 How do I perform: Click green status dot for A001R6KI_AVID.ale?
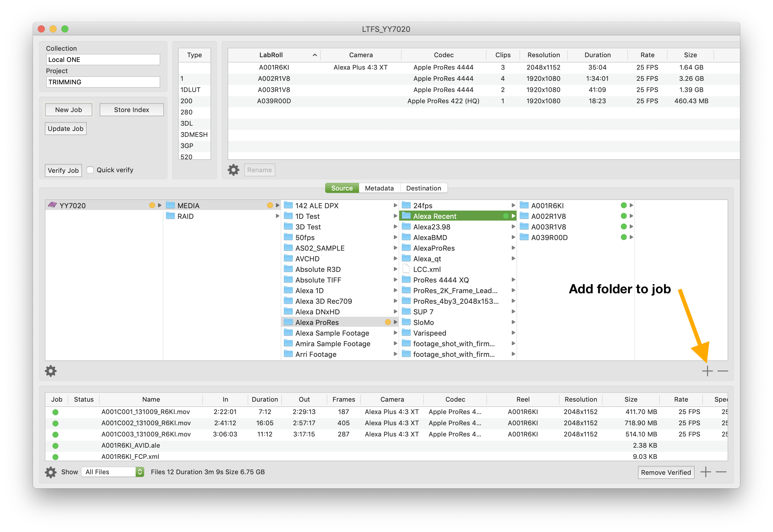[x=55, y=446]
